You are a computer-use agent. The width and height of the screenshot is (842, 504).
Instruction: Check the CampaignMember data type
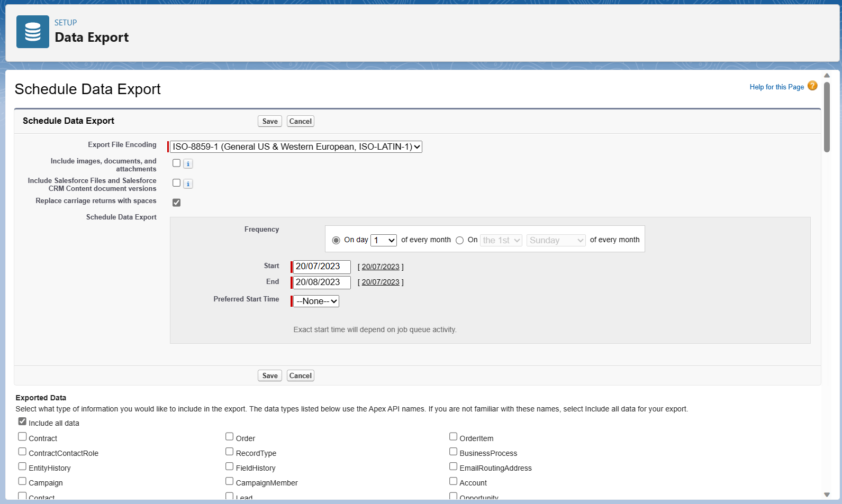point(230,481)
